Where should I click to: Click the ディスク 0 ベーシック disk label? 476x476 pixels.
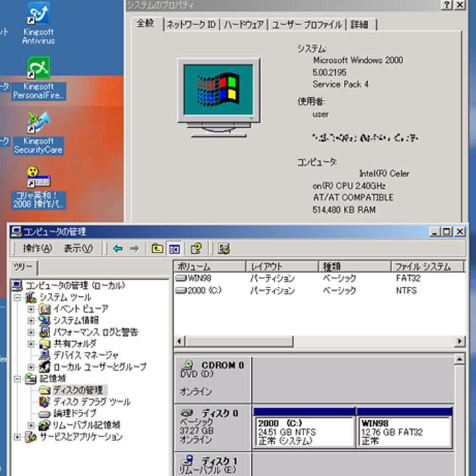click(212, 428)
